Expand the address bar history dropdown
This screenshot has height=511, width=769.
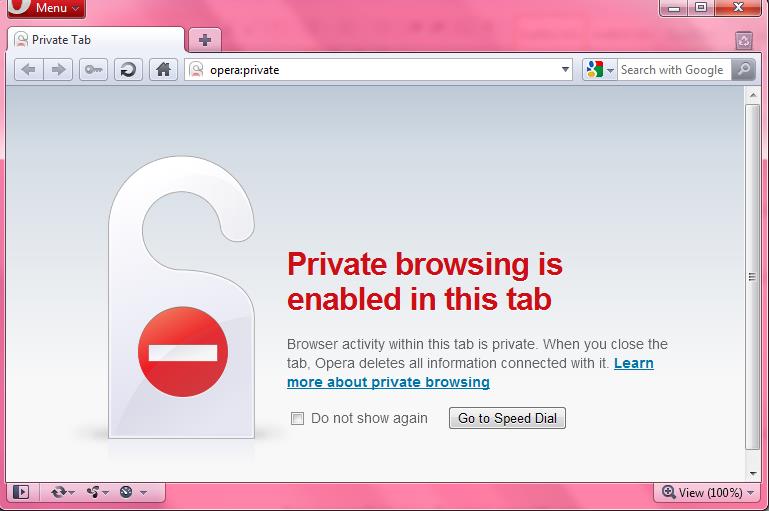point(565,70)
